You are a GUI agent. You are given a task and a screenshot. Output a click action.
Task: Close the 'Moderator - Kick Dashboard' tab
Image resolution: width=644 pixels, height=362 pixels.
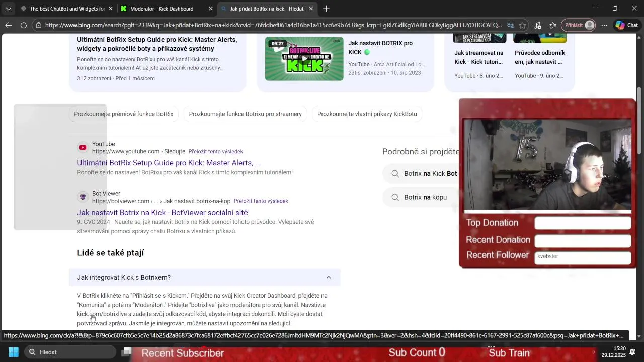(211, 9)
